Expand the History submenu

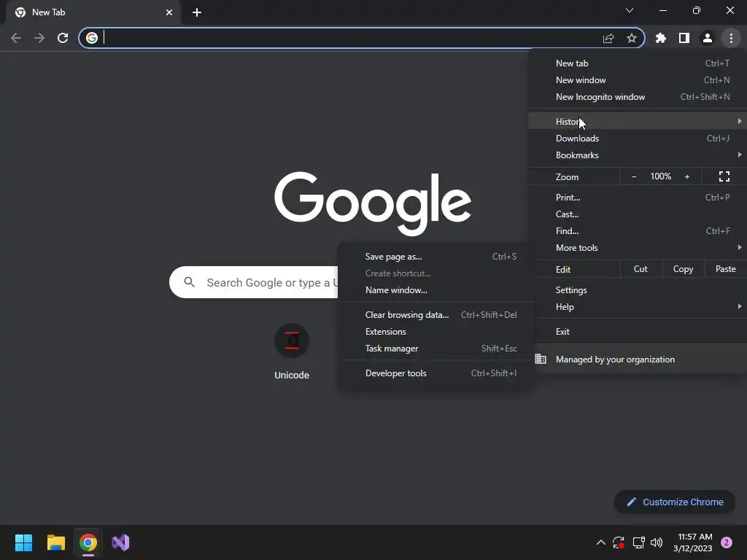click(638, 122)
